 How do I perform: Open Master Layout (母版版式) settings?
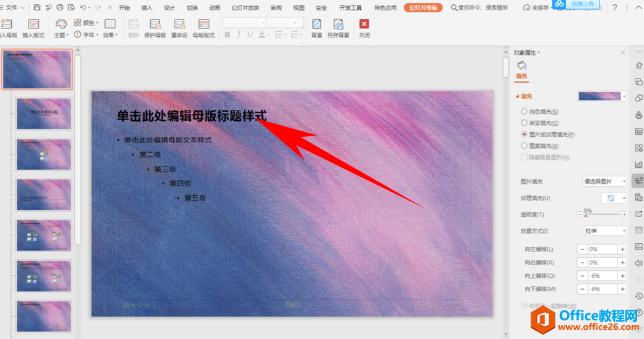click(203, 28)
